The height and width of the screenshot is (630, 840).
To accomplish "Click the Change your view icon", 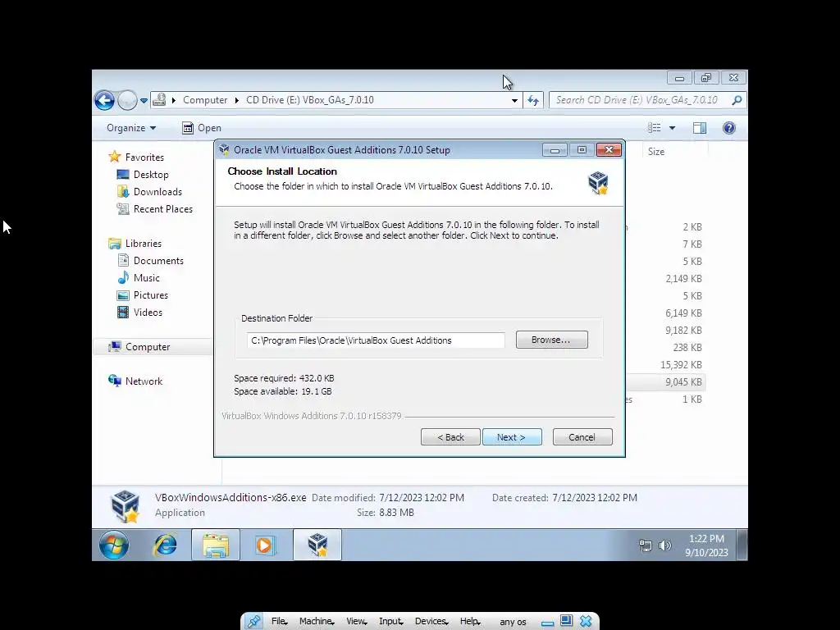I will (x=654, y=128).
